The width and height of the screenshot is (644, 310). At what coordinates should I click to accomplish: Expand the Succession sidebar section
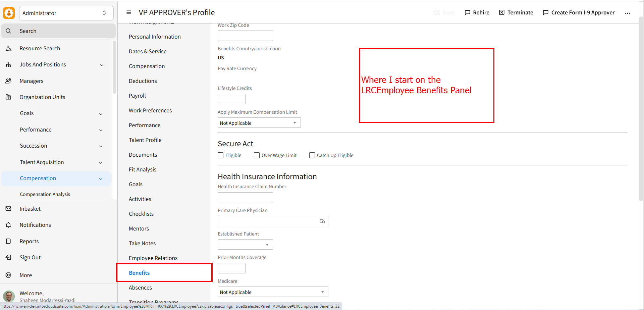tap(101, 146)
